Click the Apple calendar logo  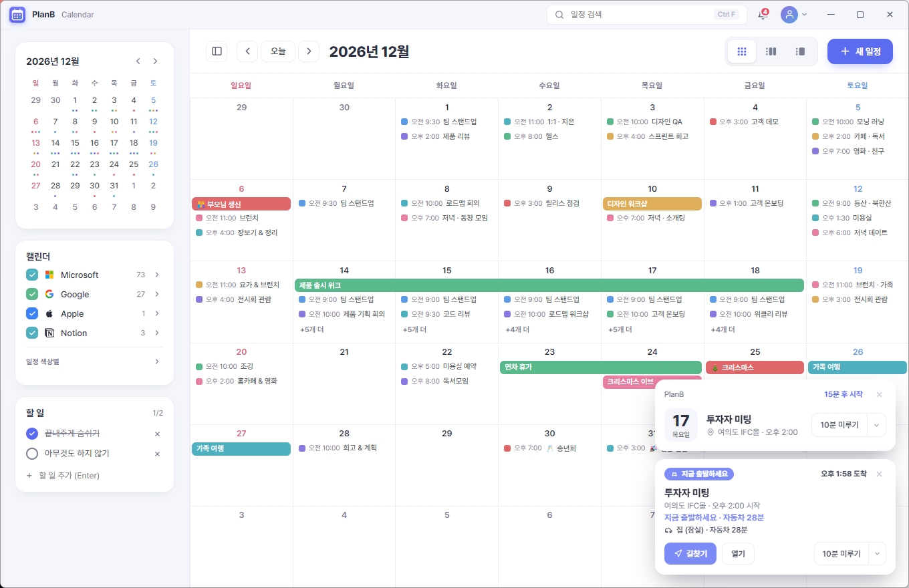coord(49,313)
